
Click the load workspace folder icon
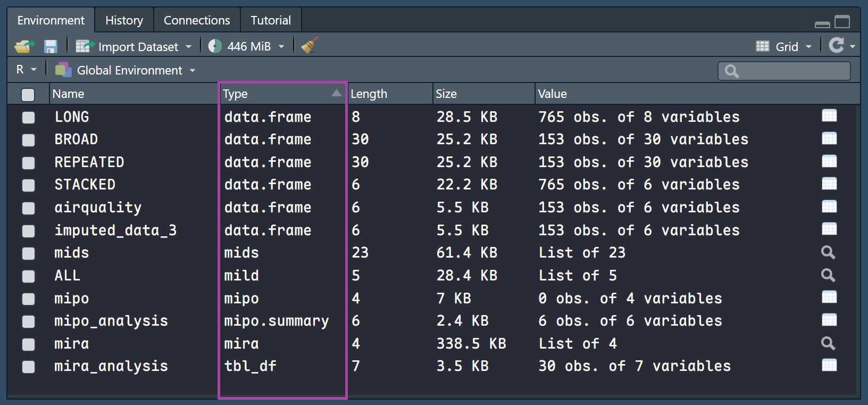click(24, 47)
